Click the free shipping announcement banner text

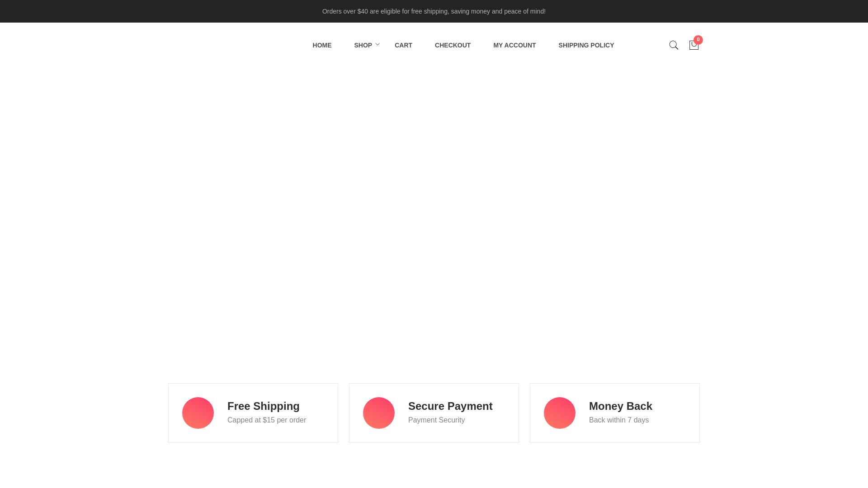click(x=434, y=11)
